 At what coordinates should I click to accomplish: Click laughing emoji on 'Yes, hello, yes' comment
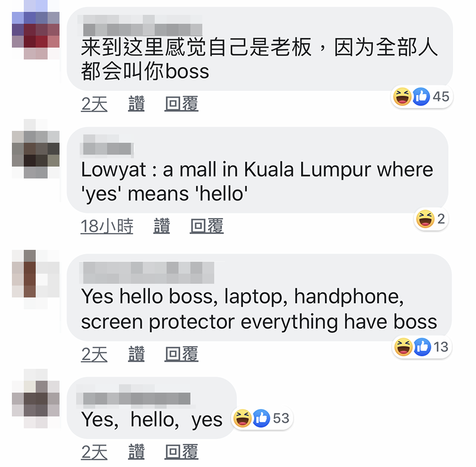tap(242, 418)
